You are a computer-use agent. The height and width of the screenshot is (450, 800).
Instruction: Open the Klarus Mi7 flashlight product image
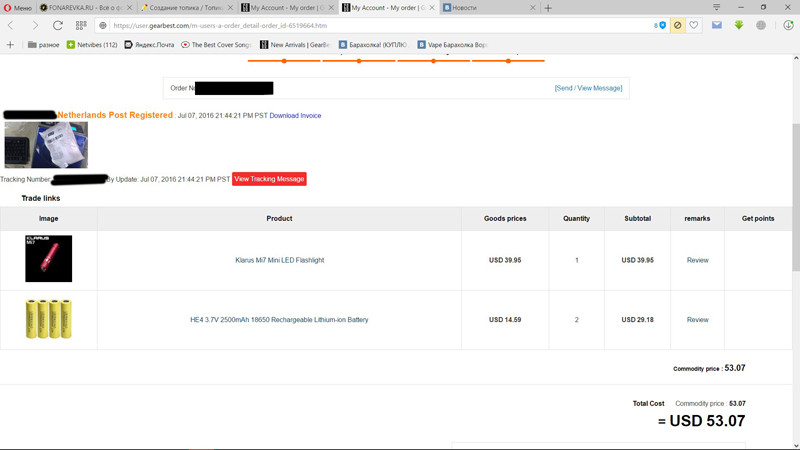(48, 259)
